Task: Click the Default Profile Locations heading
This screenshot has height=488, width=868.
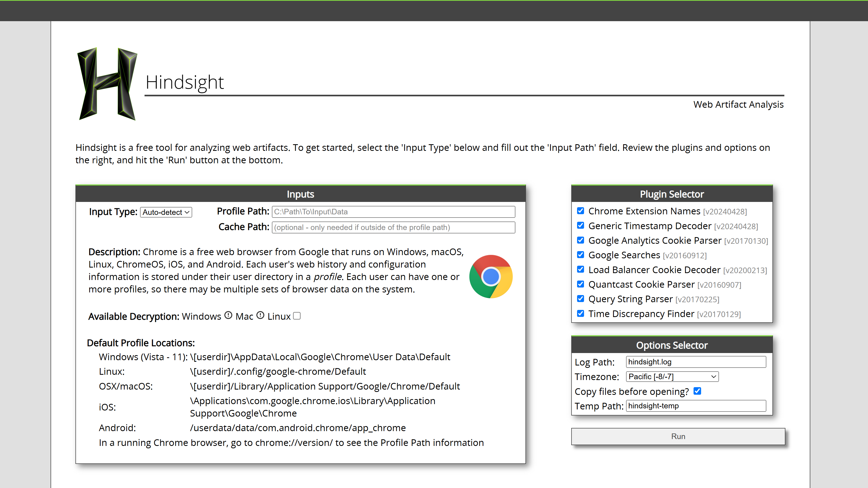Action: point(141,343)
